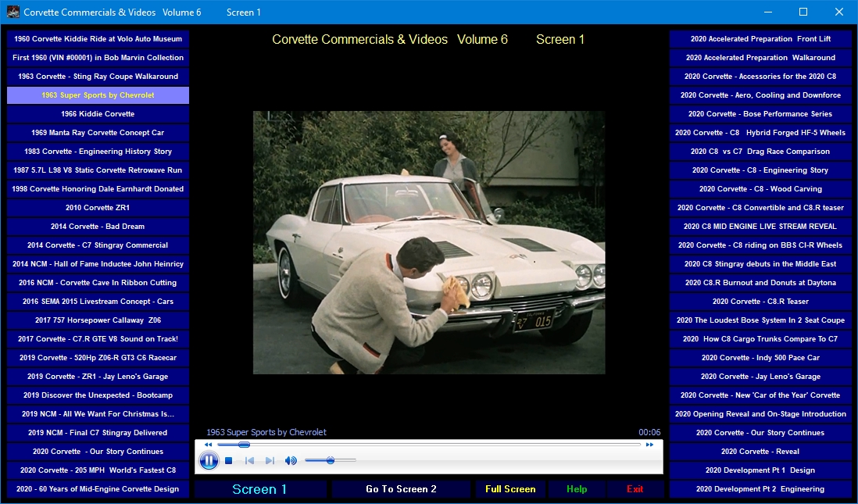
Task: Skip to previous track button
Action: point(249,461)
